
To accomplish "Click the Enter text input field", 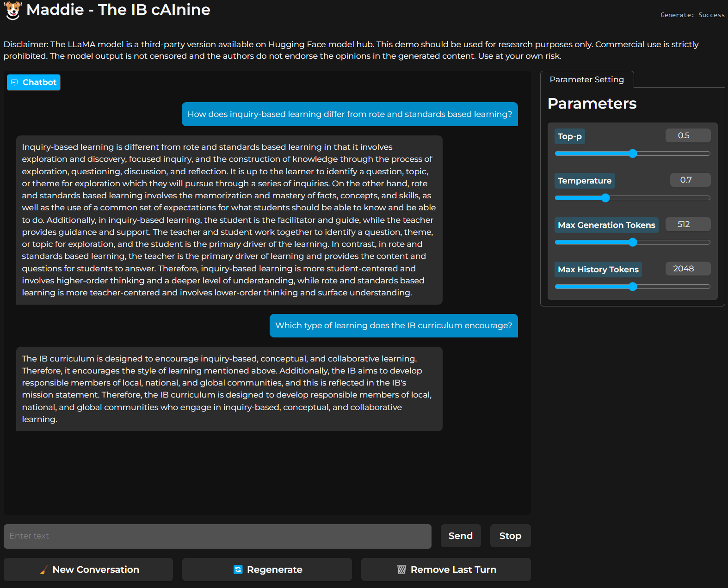I will coord(217,536).
